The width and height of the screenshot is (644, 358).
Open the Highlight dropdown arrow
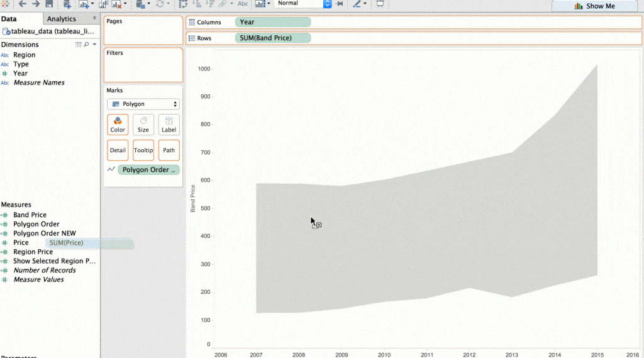[365, 4]
